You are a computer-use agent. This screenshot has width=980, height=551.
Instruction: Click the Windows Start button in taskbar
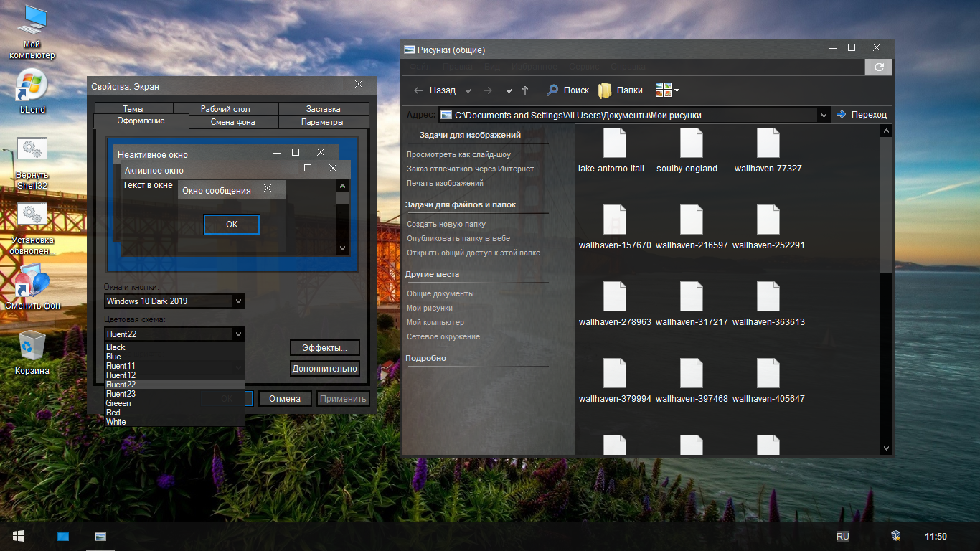coord(19,536)
